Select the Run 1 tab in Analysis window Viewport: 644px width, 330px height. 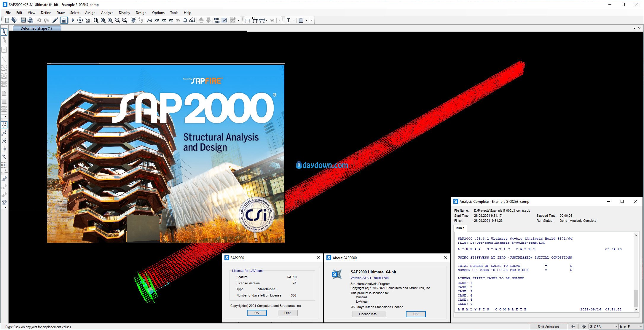(x=460, y=228)
